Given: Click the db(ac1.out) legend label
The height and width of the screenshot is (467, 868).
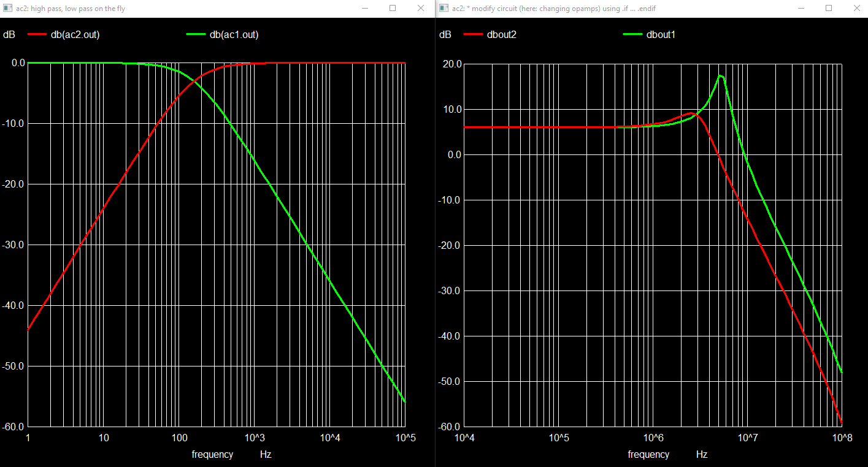Looking at the screenshot, I should tap(234, 35).
